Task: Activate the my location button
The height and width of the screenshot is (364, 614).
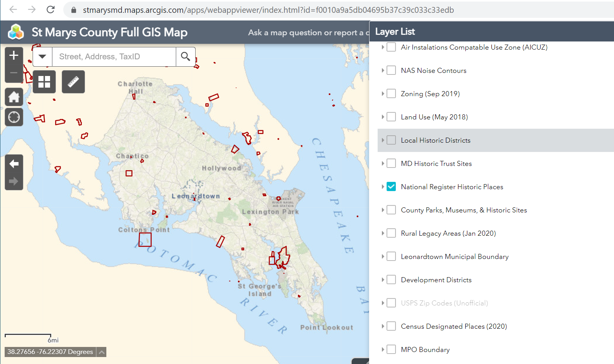Action: point(14,117)
